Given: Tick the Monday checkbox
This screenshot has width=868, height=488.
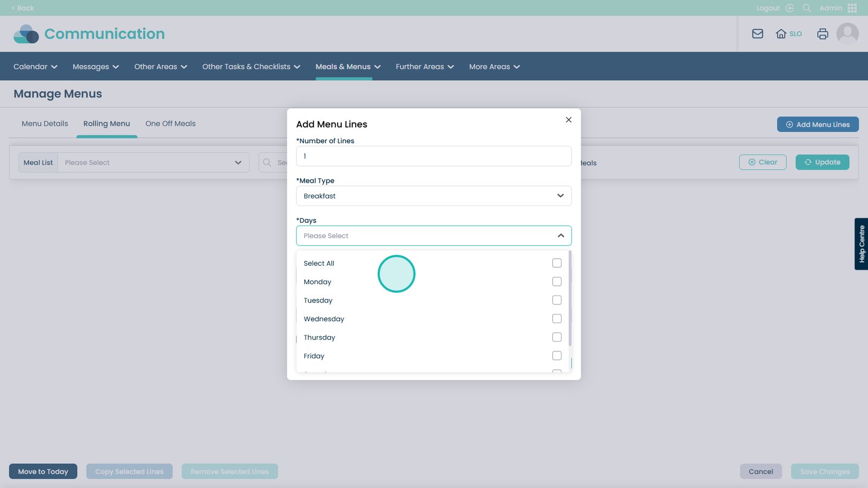Looking at the screenshot, I should [557, 281].
